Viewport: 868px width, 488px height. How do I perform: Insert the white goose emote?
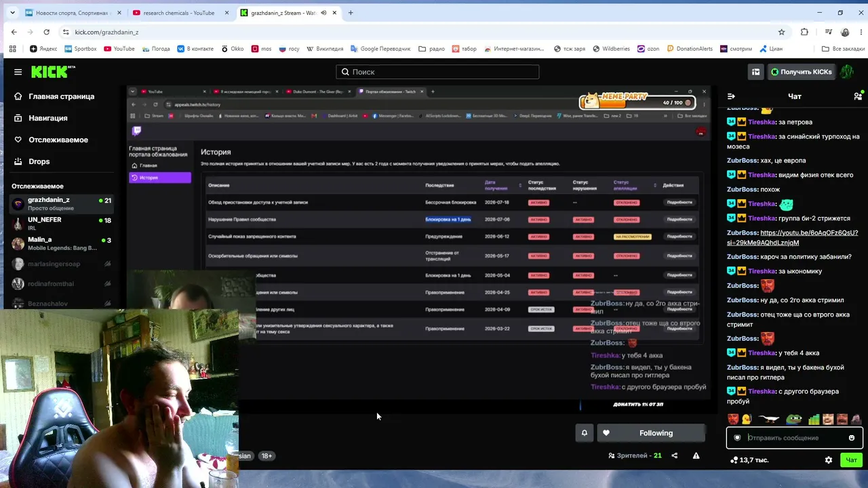[x=769, y=420]
